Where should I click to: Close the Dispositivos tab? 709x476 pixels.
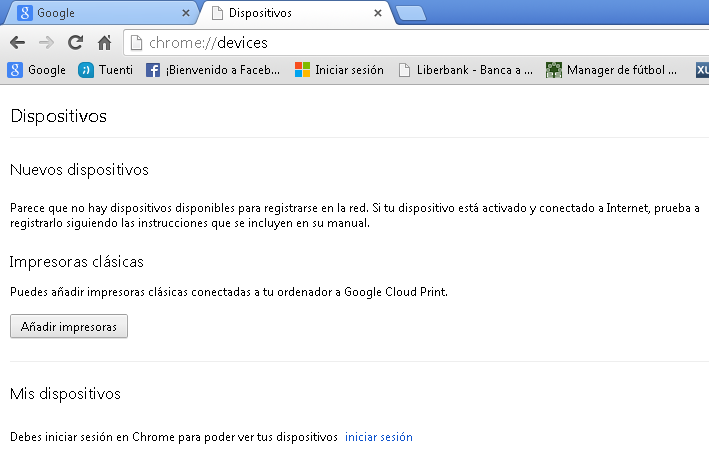pyautogui.click(x=377, y=14)
